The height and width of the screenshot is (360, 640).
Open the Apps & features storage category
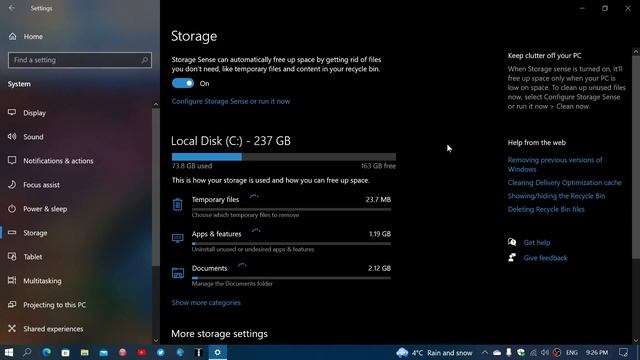click(281, 241)
